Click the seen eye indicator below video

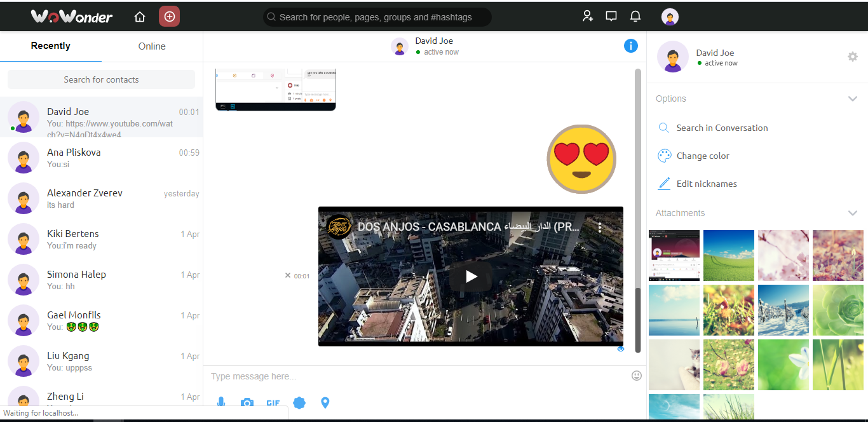tap(621, 349)
